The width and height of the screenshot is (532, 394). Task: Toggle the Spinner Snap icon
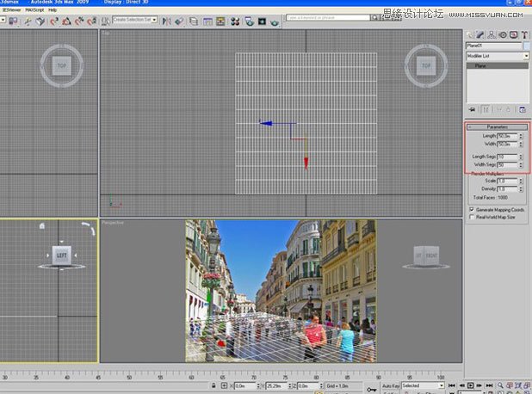point(91,22)
